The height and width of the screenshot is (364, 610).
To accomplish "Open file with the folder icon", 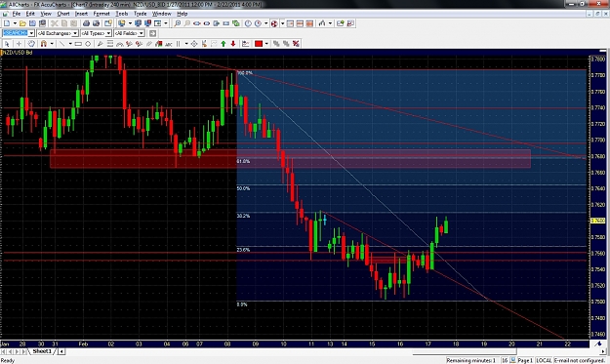I will 22,23.
